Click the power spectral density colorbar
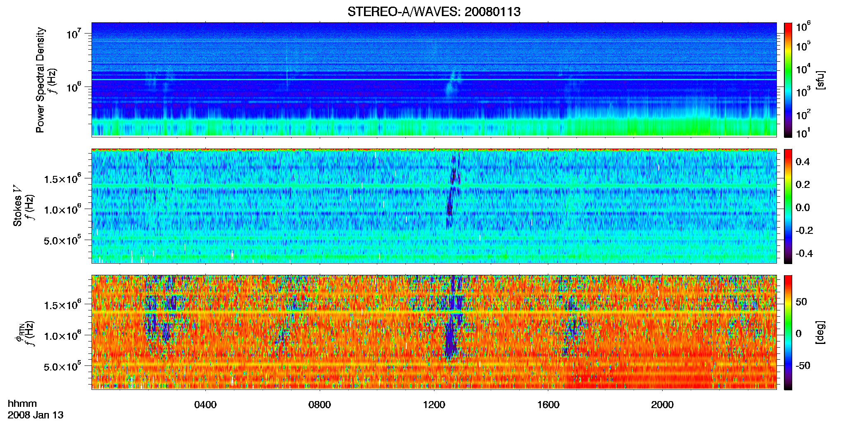The height and width of the screenshot is (447, 868). click(788, 80)
